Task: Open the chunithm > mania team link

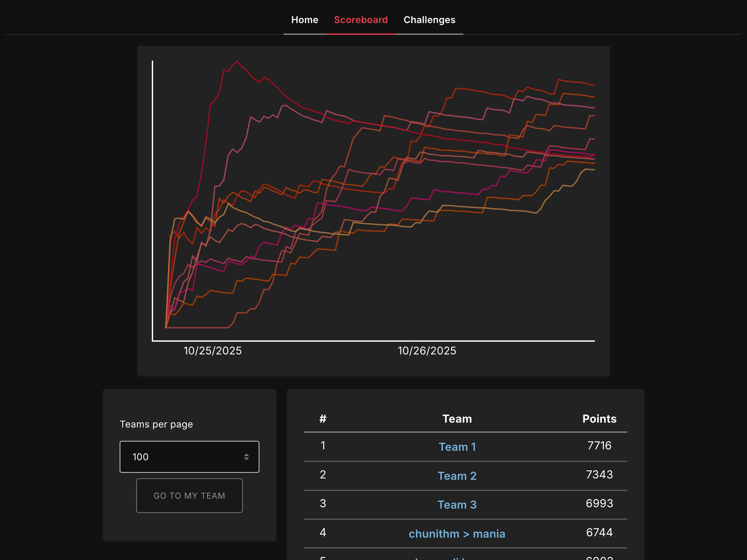Action: (457, 534)
